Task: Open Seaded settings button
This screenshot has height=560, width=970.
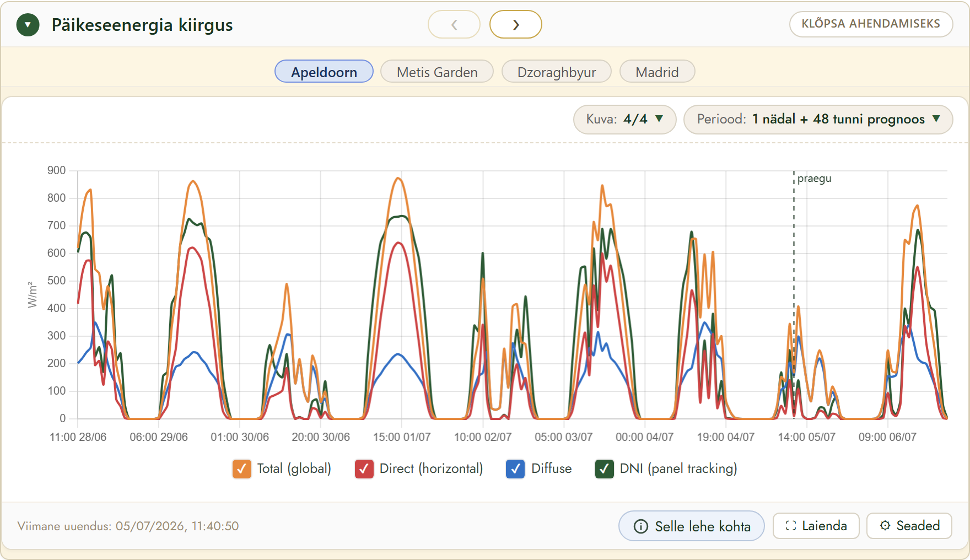Action: click(x=909, y=526)
